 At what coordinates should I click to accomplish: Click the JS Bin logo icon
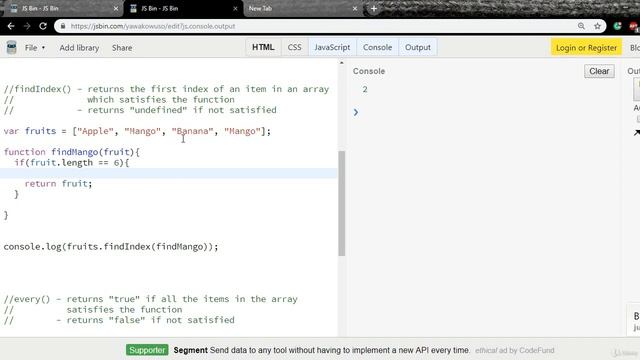point(11,47)
